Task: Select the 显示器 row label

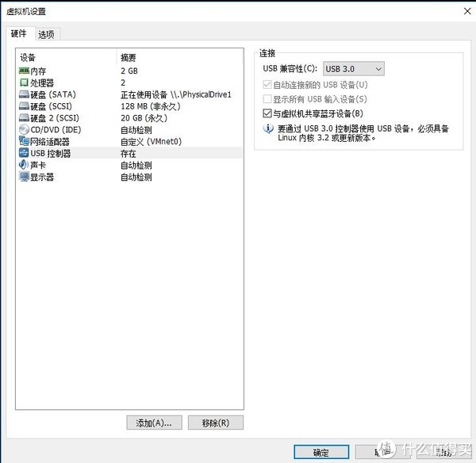Action: pos(42,177)
